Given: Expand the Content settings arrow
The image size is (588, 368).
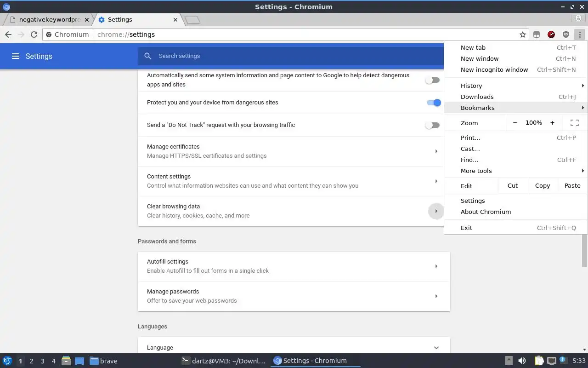Looking at the screenshot, I should coord(436,181).
